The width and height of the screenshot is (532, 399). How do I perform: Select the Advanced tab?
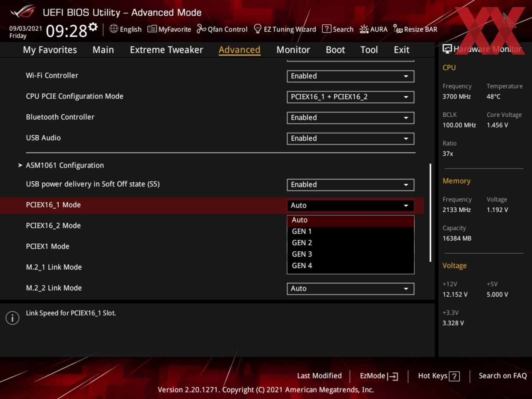click(x=239, y=50)
